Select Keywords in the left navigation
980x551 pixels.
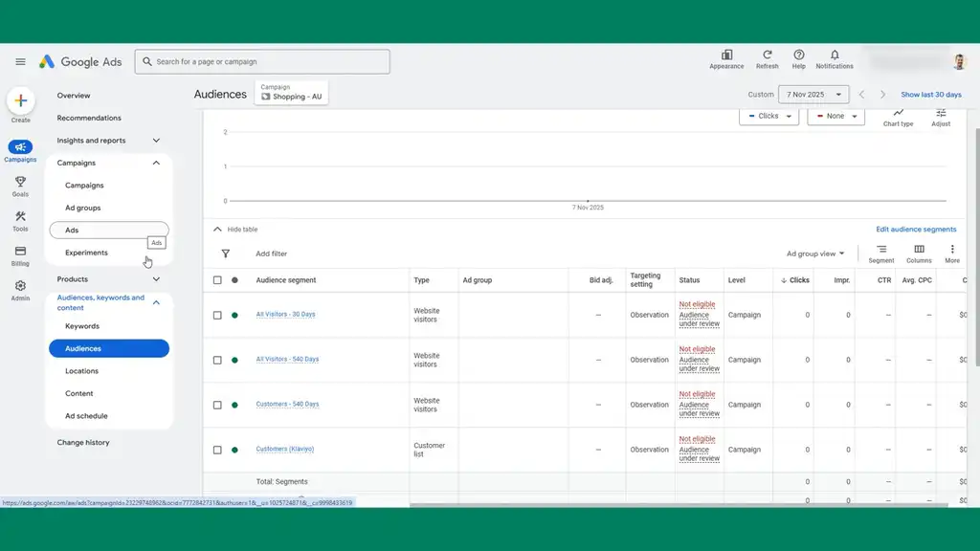click(x=82, y=326)
